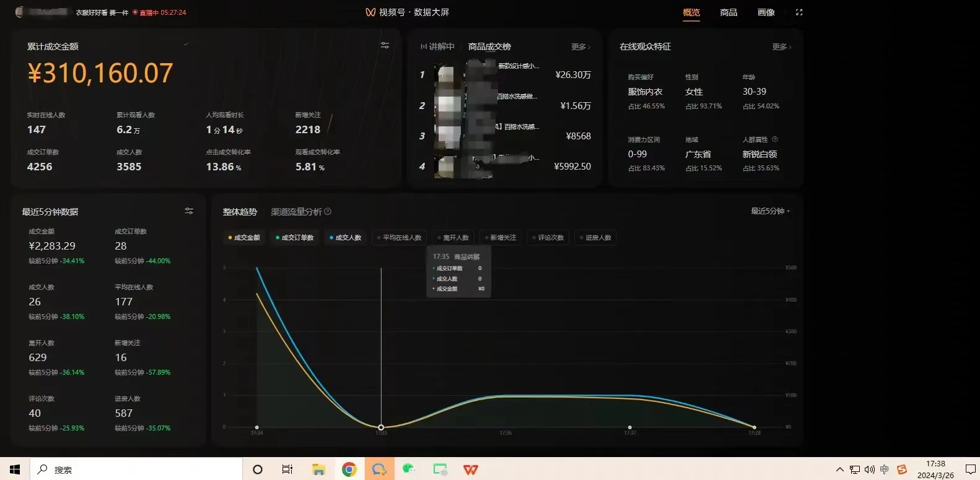Switch to the 商品 tab
Image resolution: width=980 pixels, height=480 pixels.
[x=728, y=12]
